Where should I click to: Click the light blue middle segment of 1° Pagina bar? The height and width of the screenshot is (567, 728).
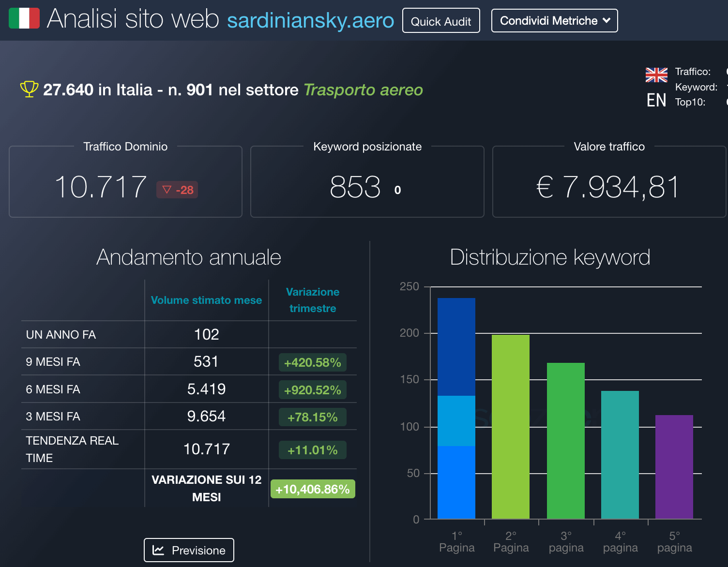(456, 421)
